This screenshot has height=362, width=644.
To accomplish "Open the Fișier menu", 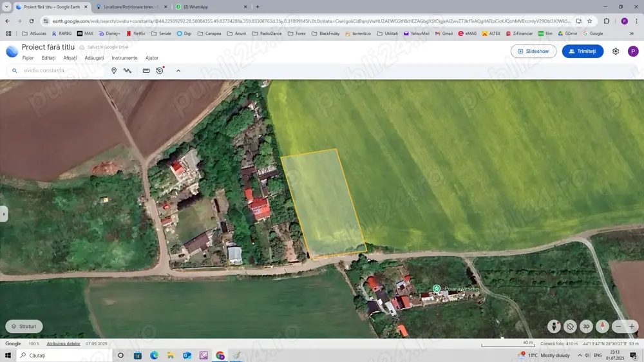I will [28, 58].
